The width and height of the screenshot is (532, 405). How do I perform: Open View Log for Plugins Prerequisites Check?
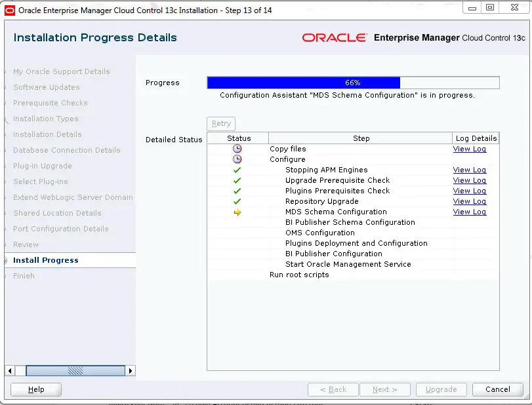(x=470, y=191)
